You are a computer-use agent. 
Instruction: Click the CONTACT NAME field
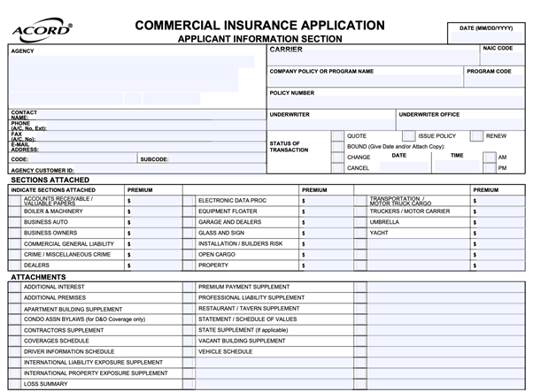tap(151, 115)
